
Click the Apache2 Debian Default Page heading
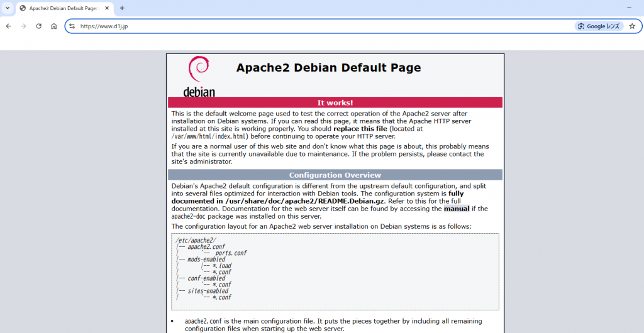[x=328, y=68]
